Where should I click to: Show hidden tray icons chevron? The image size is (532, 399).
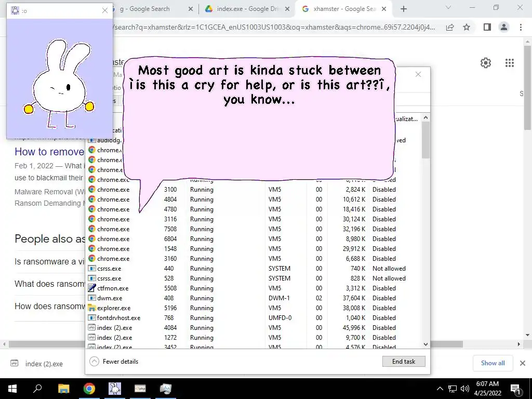pyautogui.click(x=440, y=389)
